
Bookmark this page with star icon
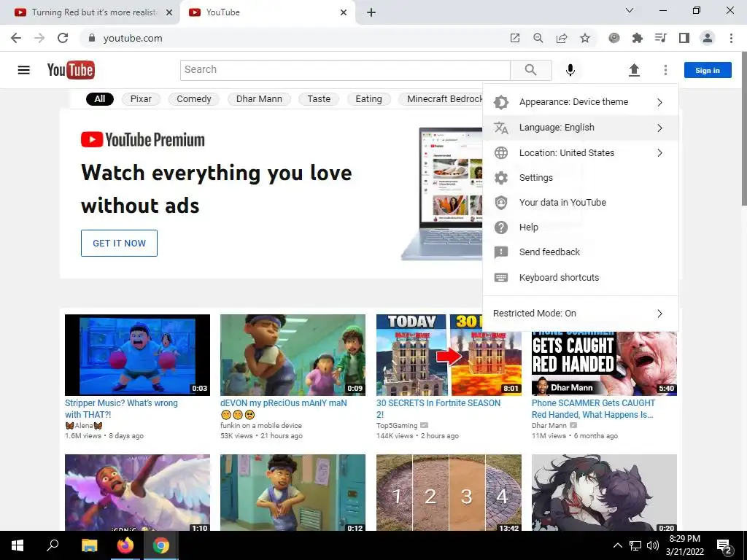(x=585, y=38)
